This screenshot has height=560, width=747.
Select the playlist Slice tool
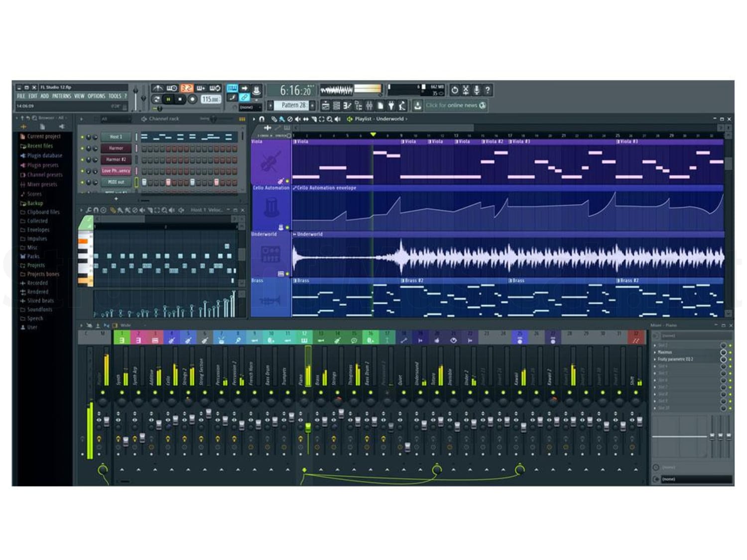click(x=314, y=119)
